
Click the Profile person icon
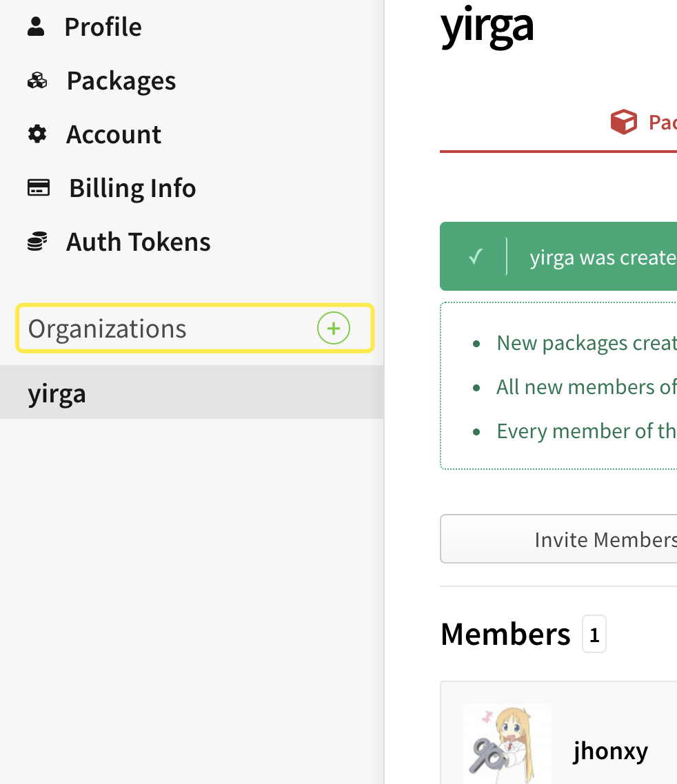(37, 27)
